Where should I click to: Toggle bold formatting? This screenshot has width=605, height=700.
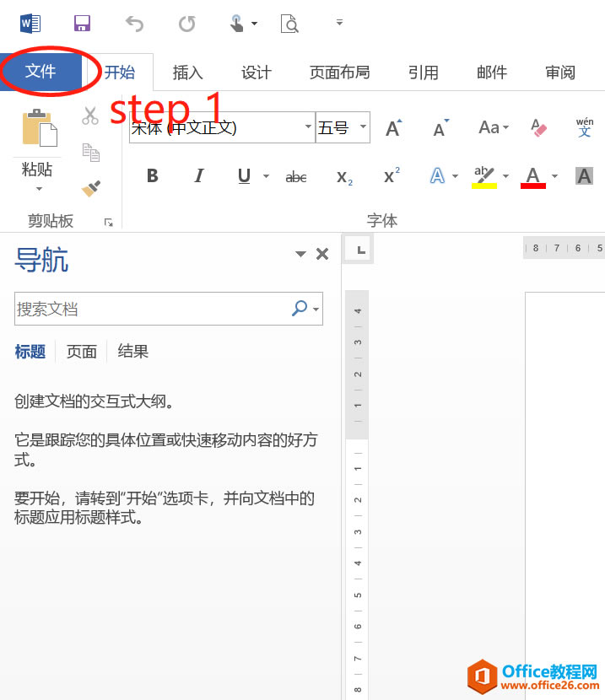tap(153, 176)
